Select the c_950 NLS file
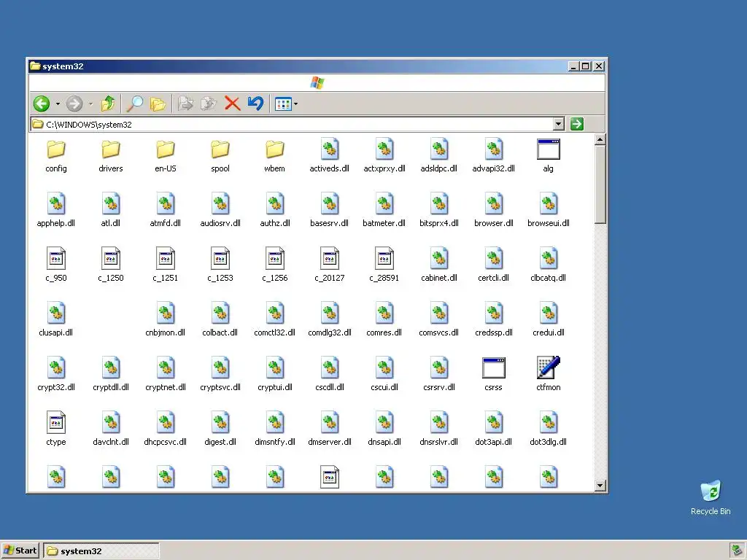The height and width of the screenshot is (560, 747). coord(55,265)
